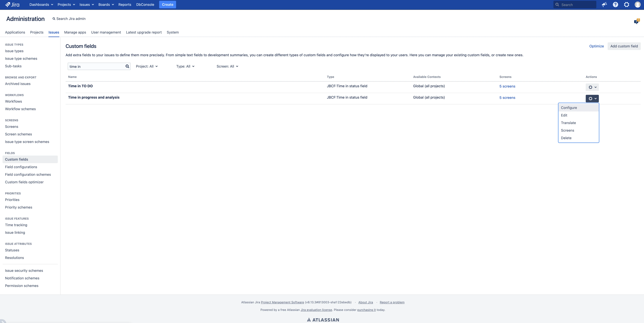Select Edit from the actions menu
Image resolution: width=644 pixels, height=323 pixels.
coord(579,115)
